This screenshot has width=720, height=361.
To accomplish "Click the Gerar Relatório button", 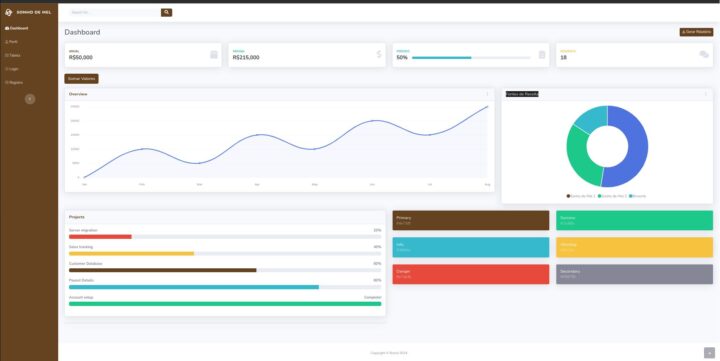I will [696, 32].
